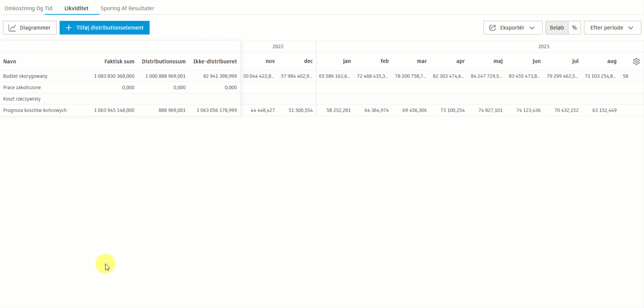This screenshot has width=644, height=308.
Task: Select the Budżet skorygowany row
Action: [x=25, y=76]
